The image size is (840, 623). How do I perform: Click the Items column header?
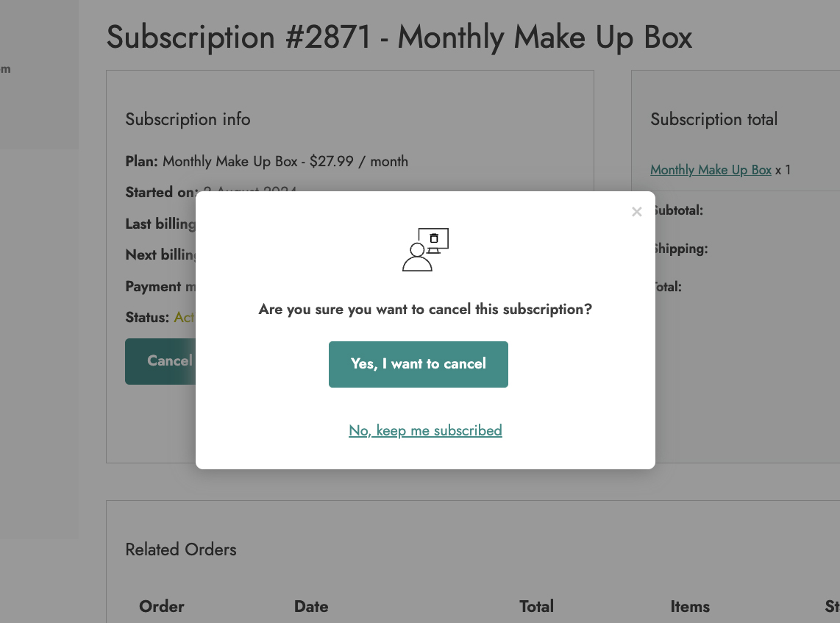[689, 607]
